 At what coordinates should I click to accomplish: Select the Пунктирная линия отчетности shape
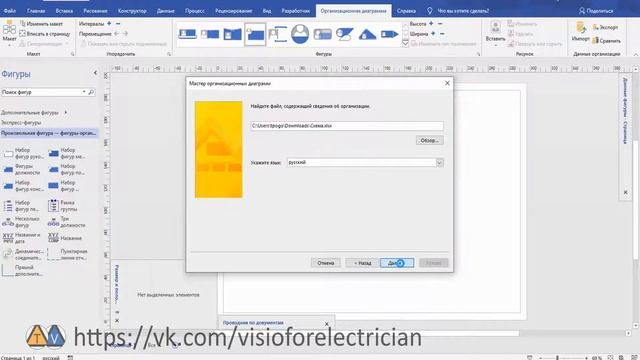pyautogui.click(x=68, y=255)
